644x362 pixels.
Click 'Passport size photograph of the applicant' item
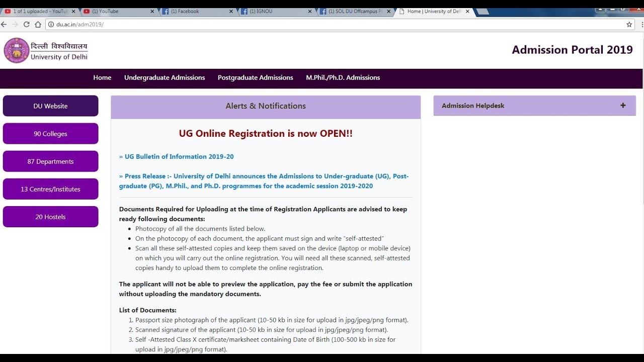(272, 320)
